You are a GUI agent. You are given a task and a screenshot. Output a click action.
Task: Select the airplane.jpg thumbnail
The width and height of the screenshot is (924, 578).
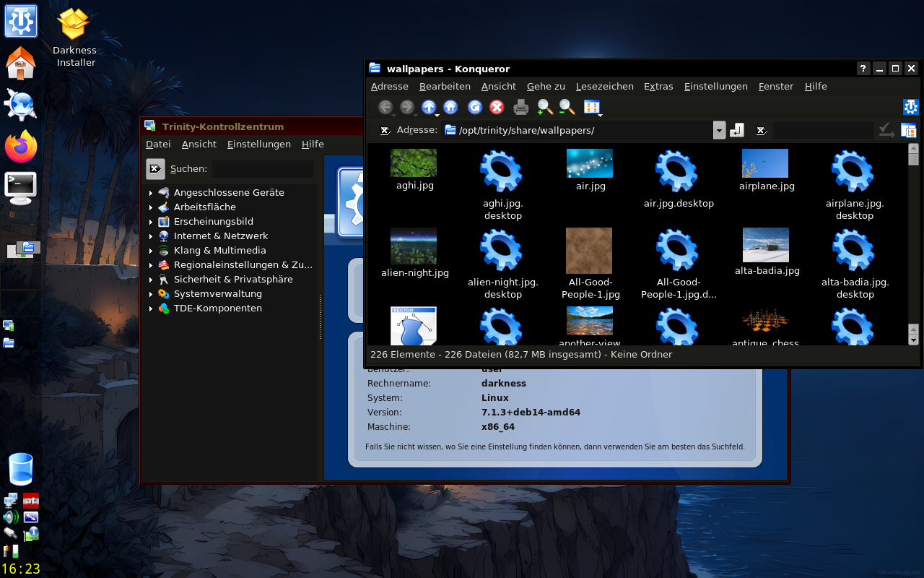tap(765, 163)
